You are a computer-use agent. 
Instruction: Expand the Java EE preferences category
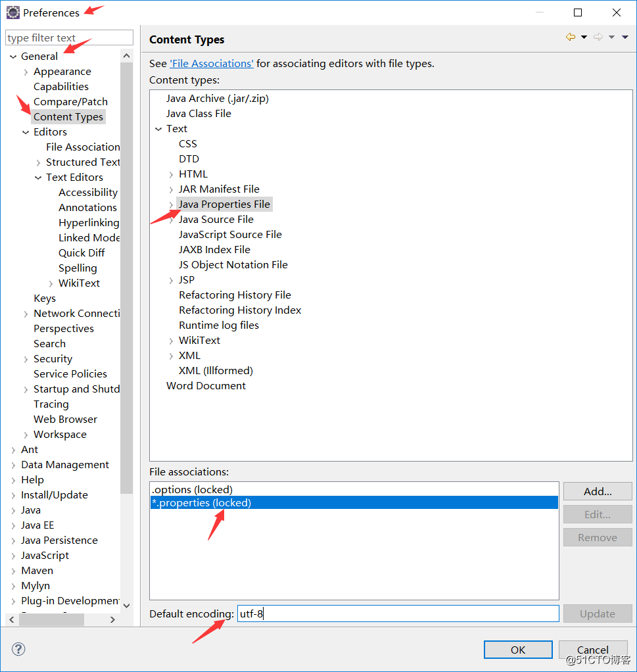pyautogui.click(x=13, y=526)
